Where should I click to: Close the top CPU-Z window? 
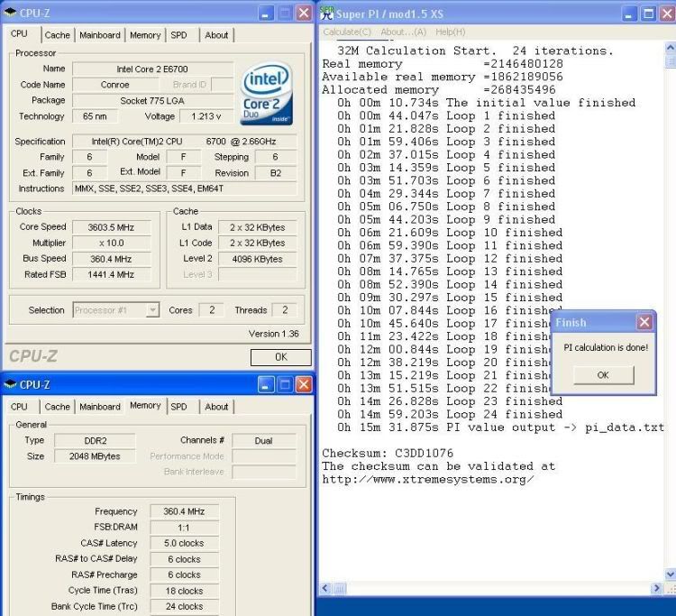[304, 13]
